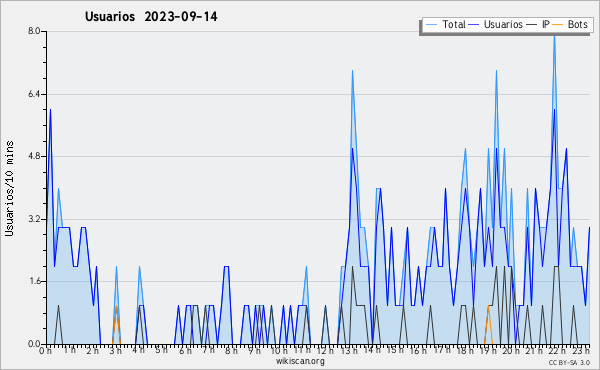Click the y-axis label 'Usuarios/10 mins'
600x370 pixels.
pyautogui.click(x=9, y=189)
